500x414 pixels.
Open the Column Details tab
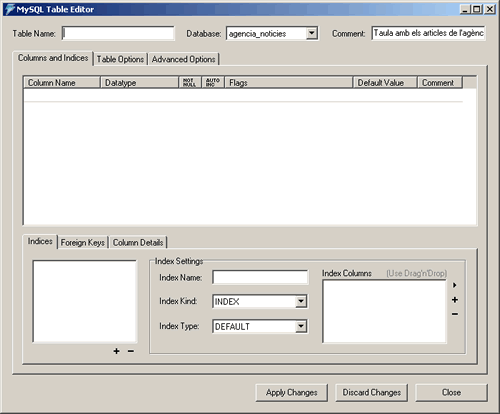[138, 243]
